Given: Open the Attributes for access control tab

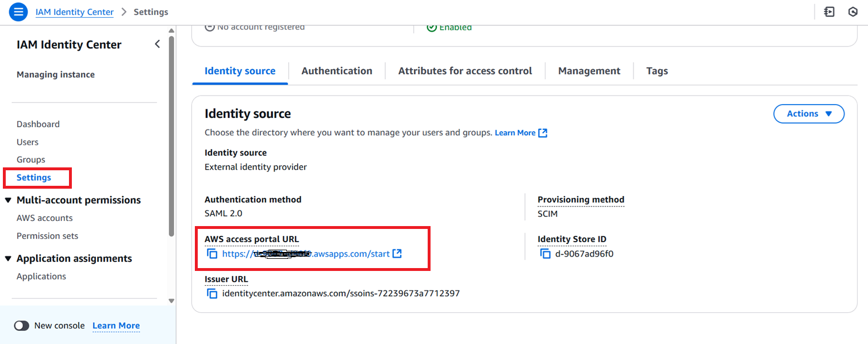Looking at the screenshot, I should 464,70.
